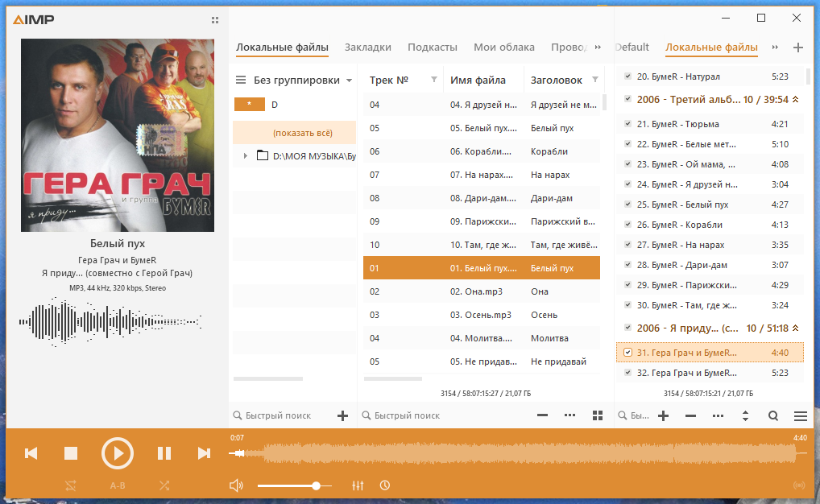The image size is (820, 504).
Task: Stop playback with the square button
Action: coord(71,453)
